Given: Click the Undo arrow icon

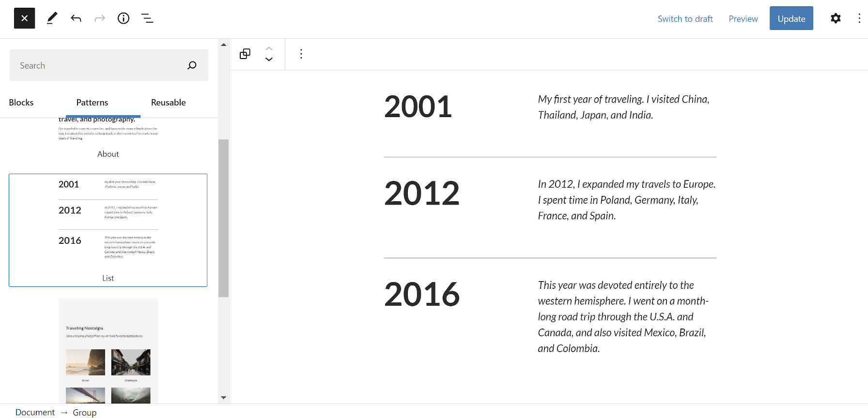Looking at the screenshot, I should point(76,18).
